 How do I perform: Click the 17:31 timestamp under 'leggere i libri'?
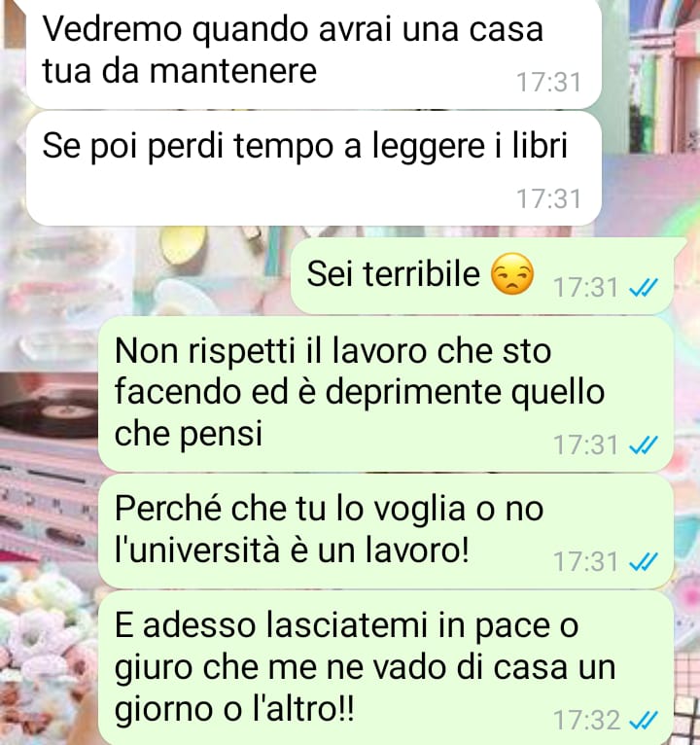548,198
